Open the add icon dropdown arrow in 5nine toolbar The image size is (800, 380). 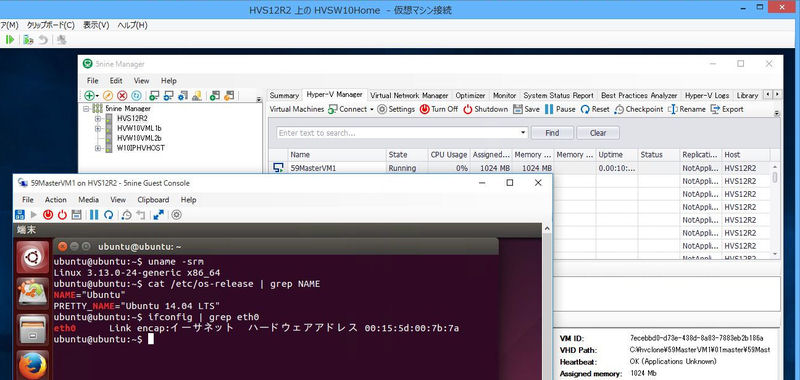97,95
